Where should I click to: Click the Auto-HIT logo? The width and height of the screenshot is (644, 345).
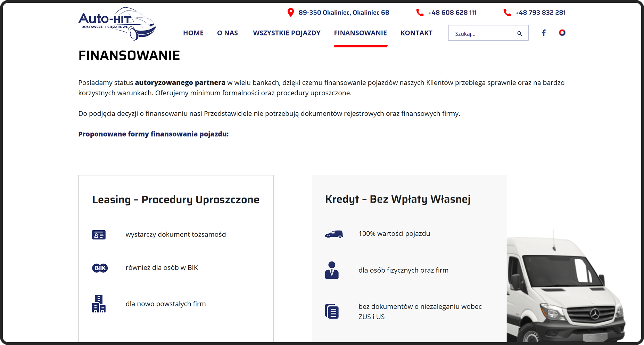click(x=117, y=23)
